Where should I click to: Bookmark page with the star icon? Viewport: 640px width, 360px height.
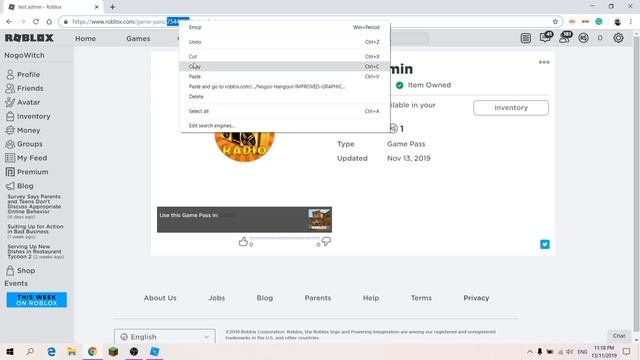point(555,22)
